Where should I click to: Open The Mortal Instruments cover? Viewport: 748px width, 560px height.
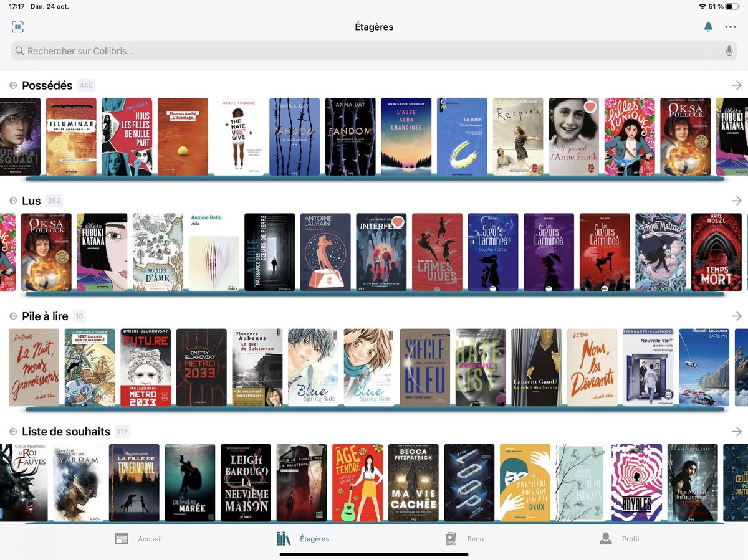click(x=693, y=483)
